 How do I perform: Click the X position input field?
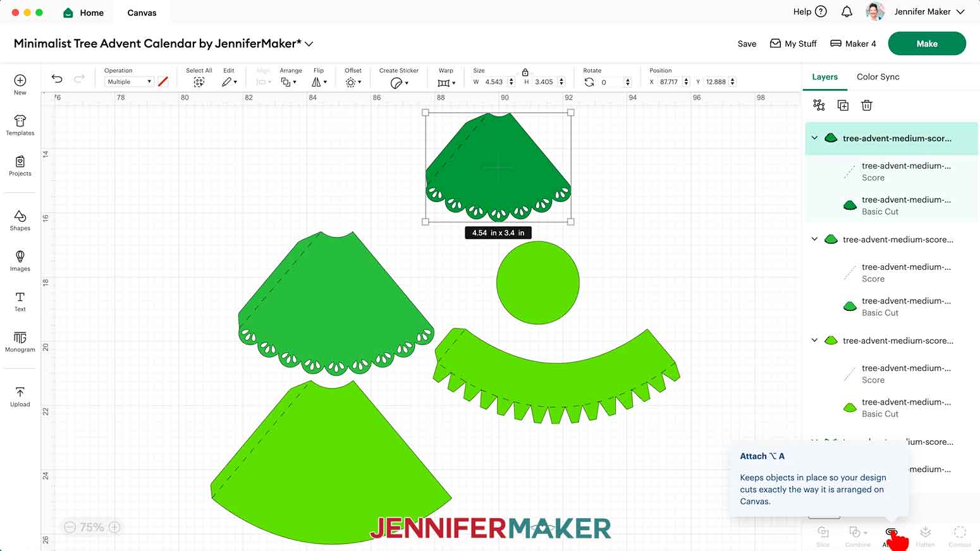[669, 82]
